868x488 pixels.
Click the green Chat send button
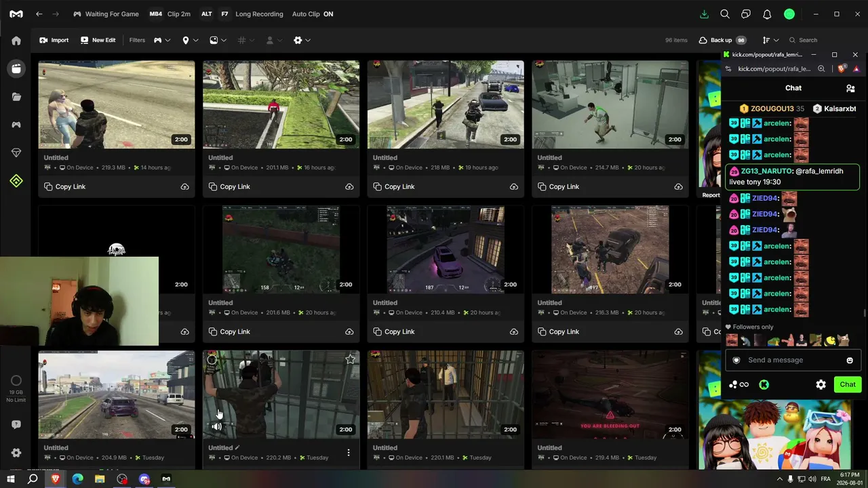848,384
